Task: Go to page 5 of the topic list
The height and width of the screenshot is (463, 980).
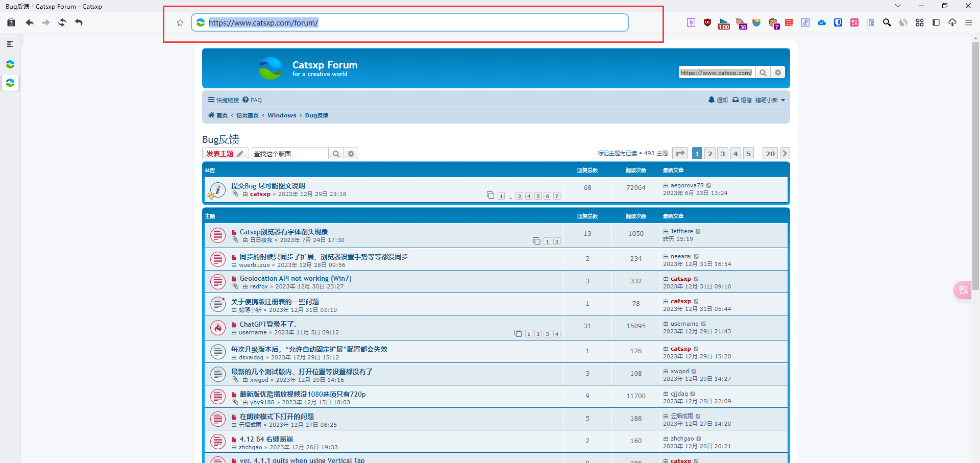Action: [748, 153]
